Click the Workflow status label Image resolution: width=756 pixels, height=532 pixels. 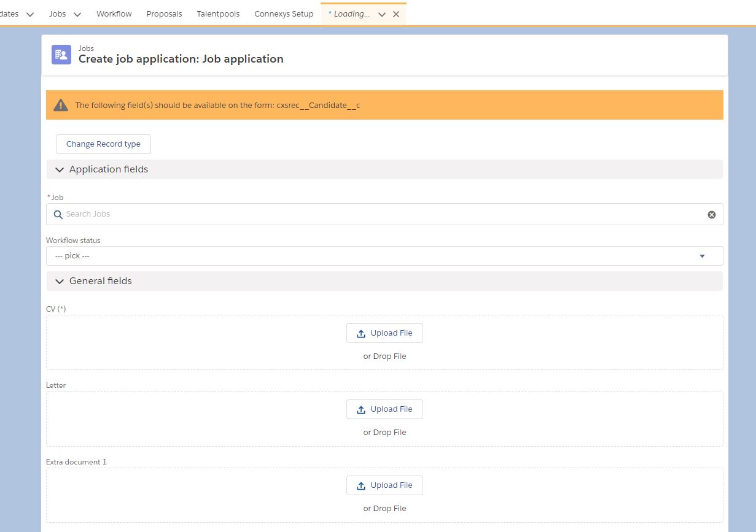click(x=73, y=241)
